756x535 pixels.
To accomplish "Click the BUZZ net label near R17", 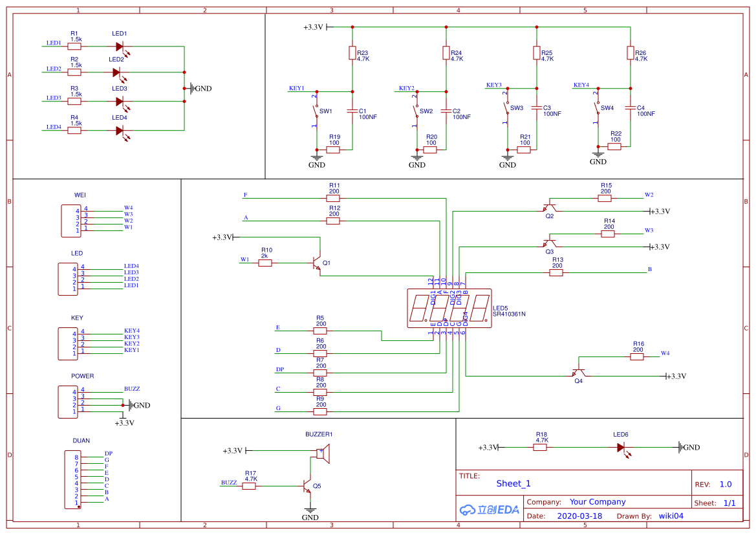I will [229, 483].
